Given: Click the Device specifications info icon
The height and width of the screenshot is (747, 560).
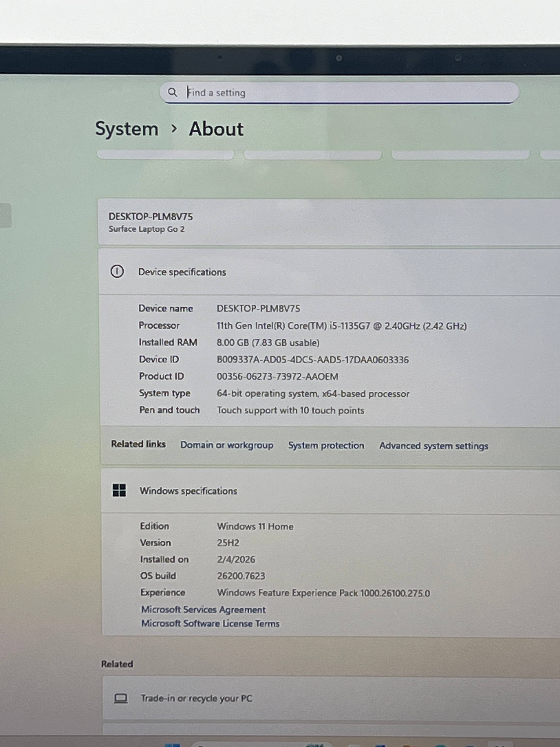Looking at the screenshot, I should pos(117,272).
